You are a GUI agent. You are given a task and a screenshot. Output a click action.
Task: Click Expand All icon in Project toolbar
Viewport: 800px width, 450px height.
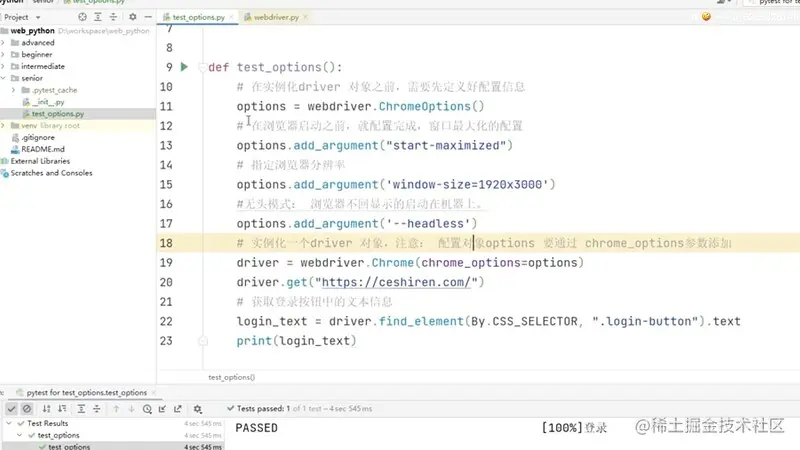coord(98,17)
